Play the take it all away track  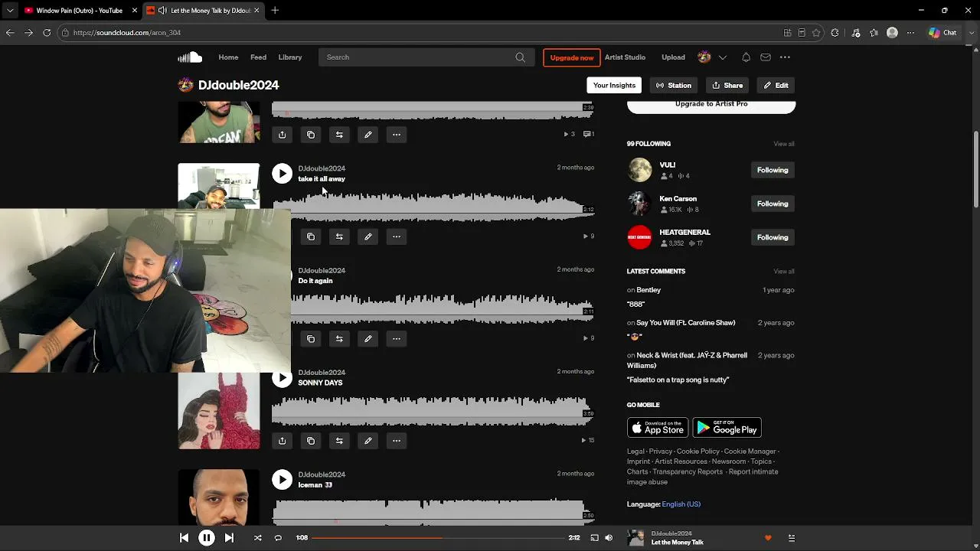(x=283, y=174)
